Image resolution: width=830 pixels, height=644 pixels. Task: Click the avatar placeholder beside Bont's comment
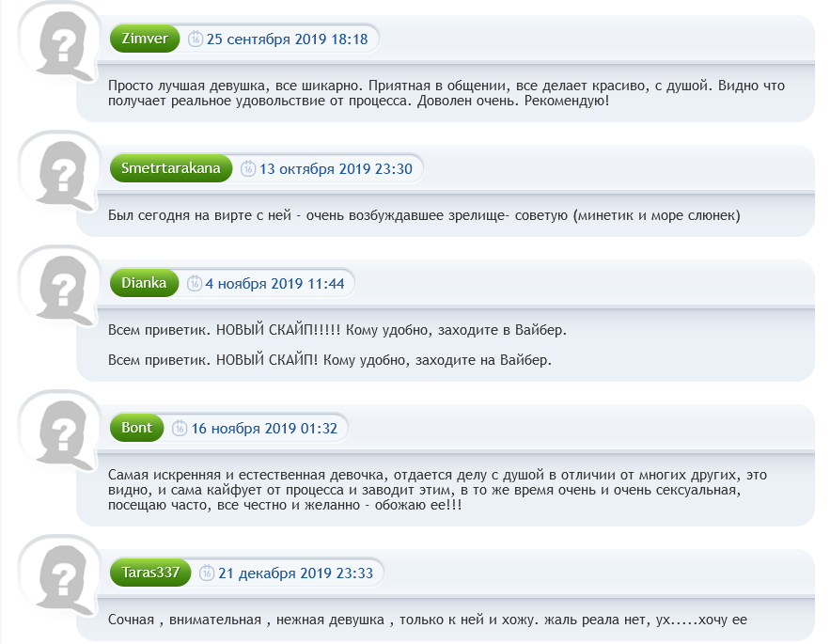point(61,433)
